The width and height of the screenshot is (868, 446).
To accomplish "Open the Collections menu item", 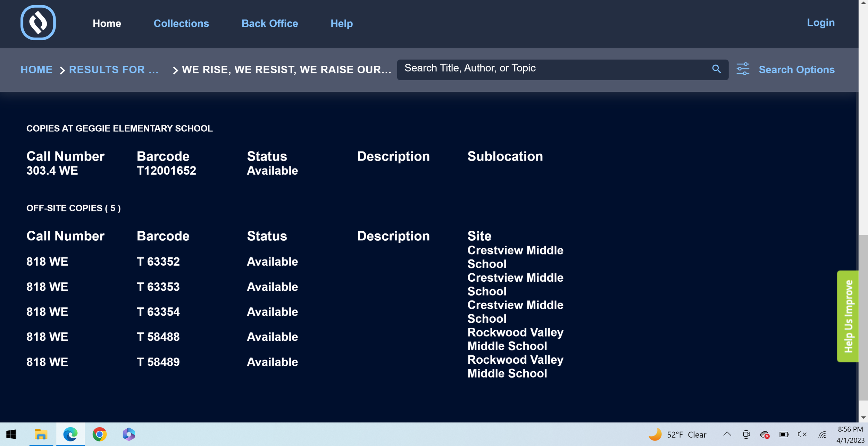I will point(181,24).
